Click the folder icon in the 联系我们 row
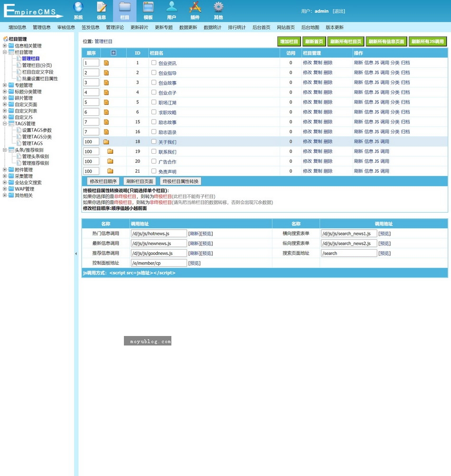 click(110, 151)
